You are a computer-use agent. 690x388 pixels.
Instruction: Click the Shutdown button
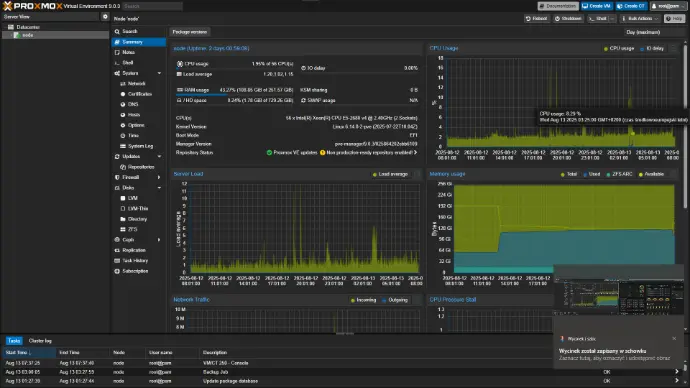568,18
